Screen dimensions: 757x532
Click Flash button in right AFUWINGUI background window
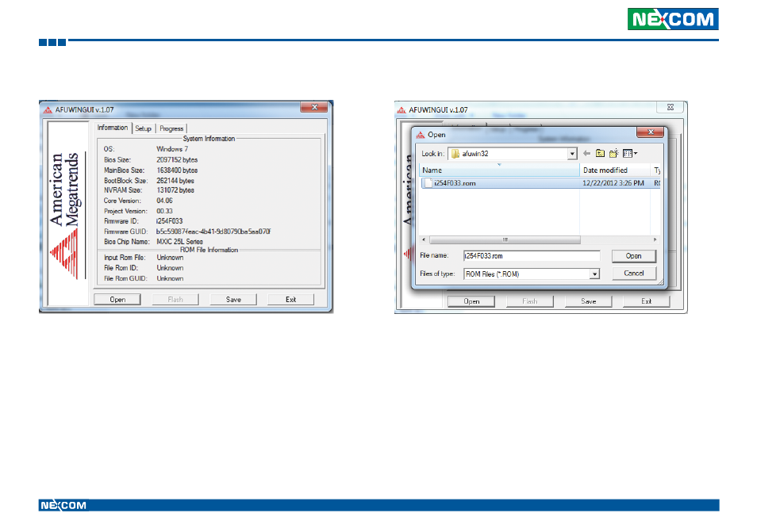(x=529, y=301)
